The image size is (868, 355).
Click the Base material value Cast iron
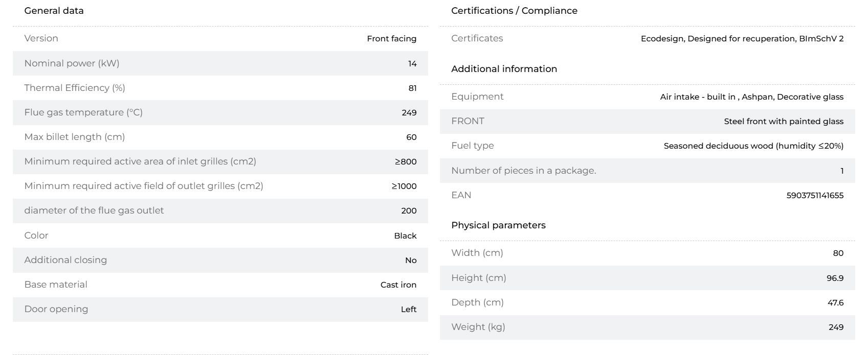(398, 285)
